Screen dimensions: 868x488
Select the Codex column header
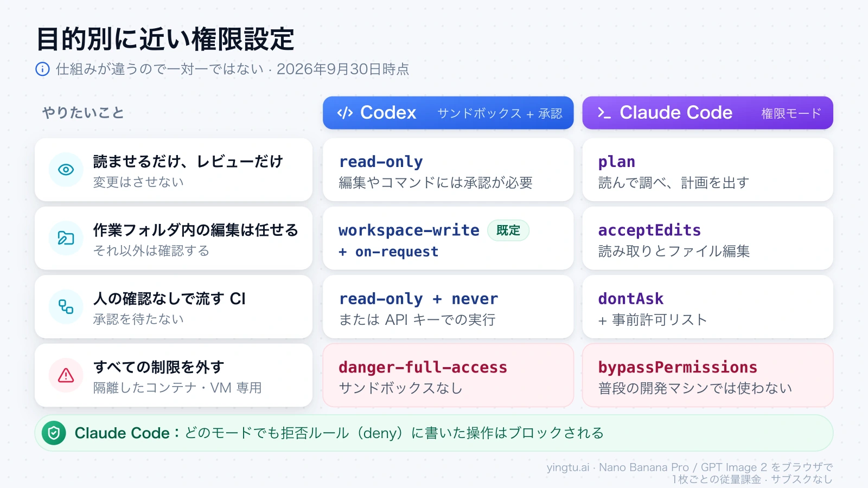coord(448,113)
